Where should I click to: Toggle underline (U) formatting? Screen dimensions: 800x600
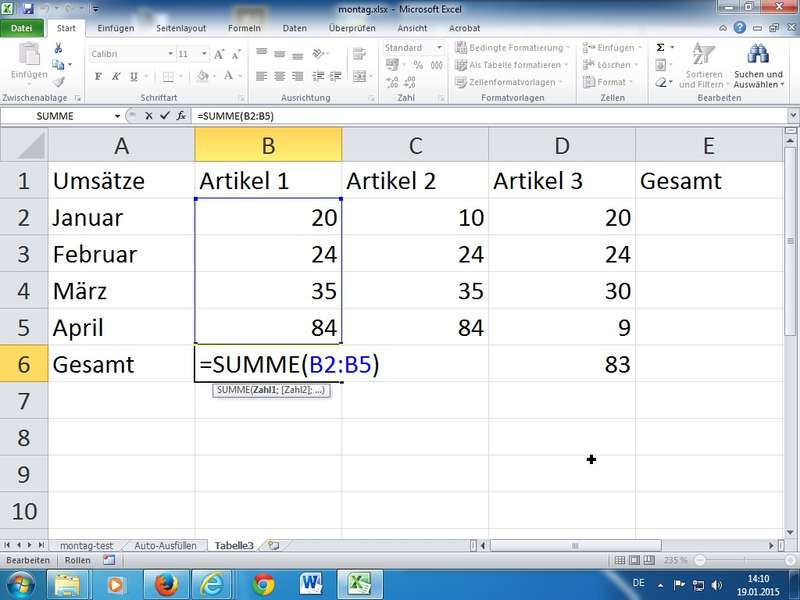coord(133,76)
